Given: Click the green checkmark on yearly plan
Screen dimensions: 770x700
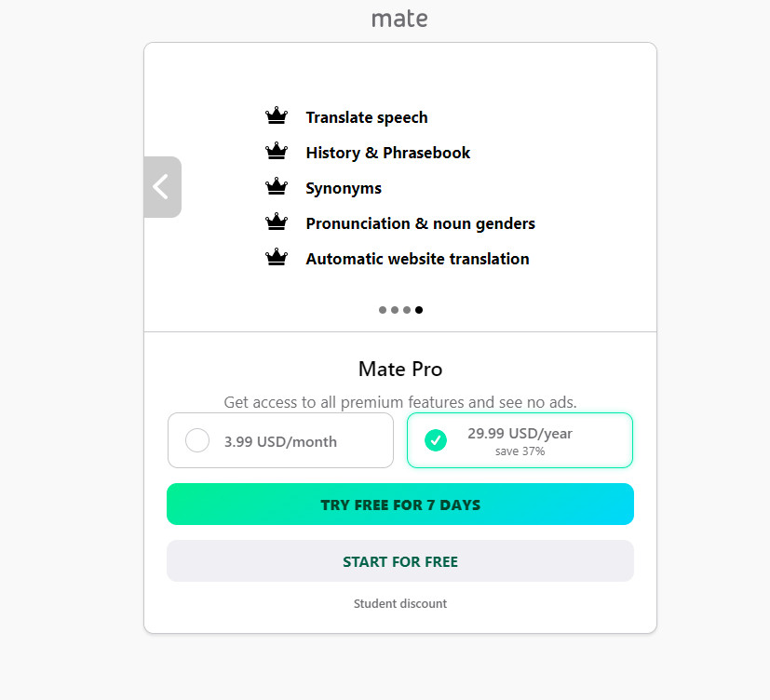Looking at the screenshot, I should click(x=435, y=440).
